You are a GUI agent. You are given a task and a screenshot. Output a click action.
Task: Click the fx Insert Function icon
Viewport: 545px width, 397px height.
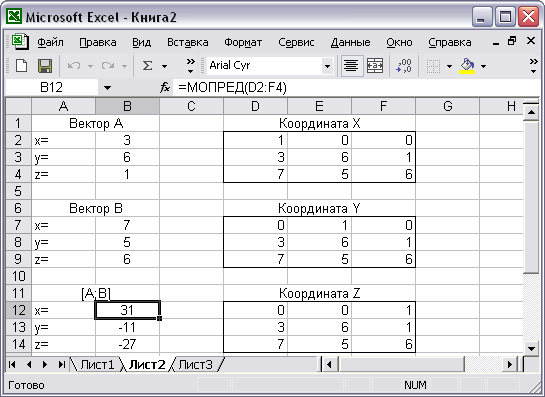click(165, 87)
